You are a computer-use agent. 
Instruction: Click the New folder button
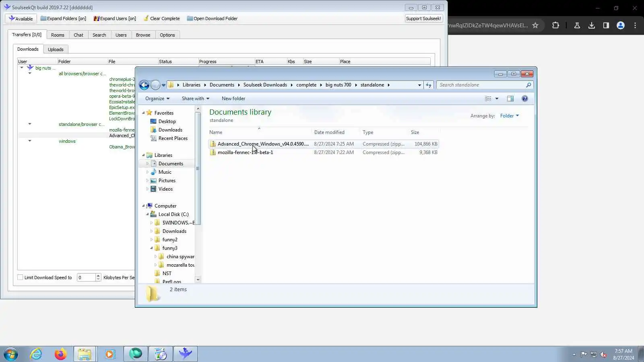click(233, 99)
